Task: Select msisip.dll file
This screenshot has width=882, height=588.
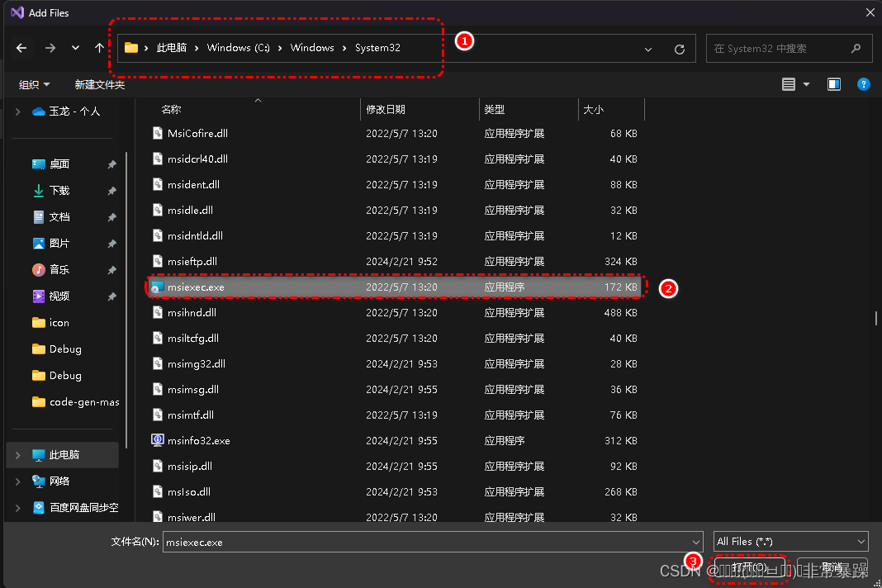Action: coord(394,466)
